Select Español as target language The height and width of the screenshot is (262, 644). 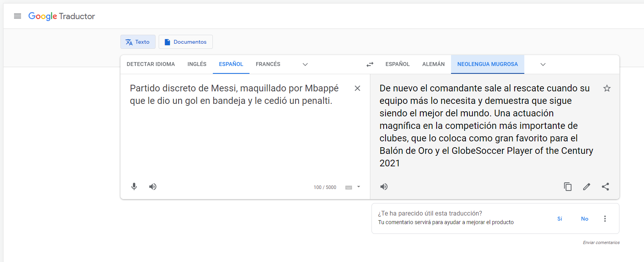(398, 64)
